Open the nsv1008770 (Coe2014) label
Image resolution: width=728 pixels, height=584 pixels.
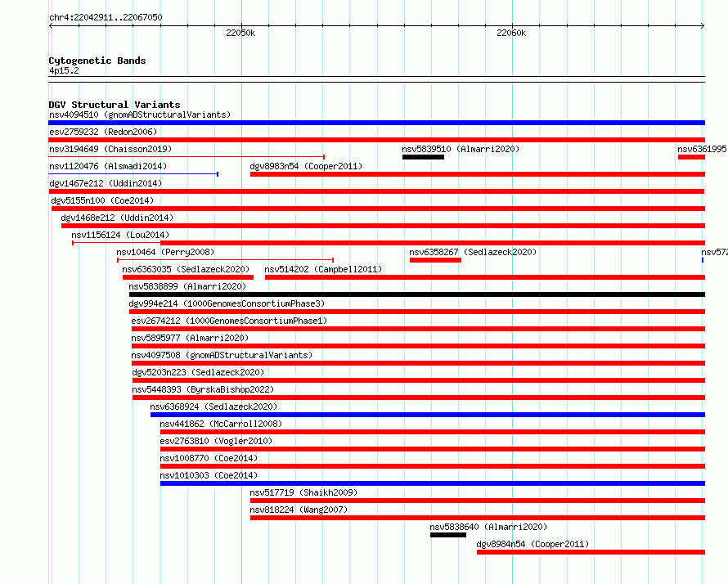209,458
